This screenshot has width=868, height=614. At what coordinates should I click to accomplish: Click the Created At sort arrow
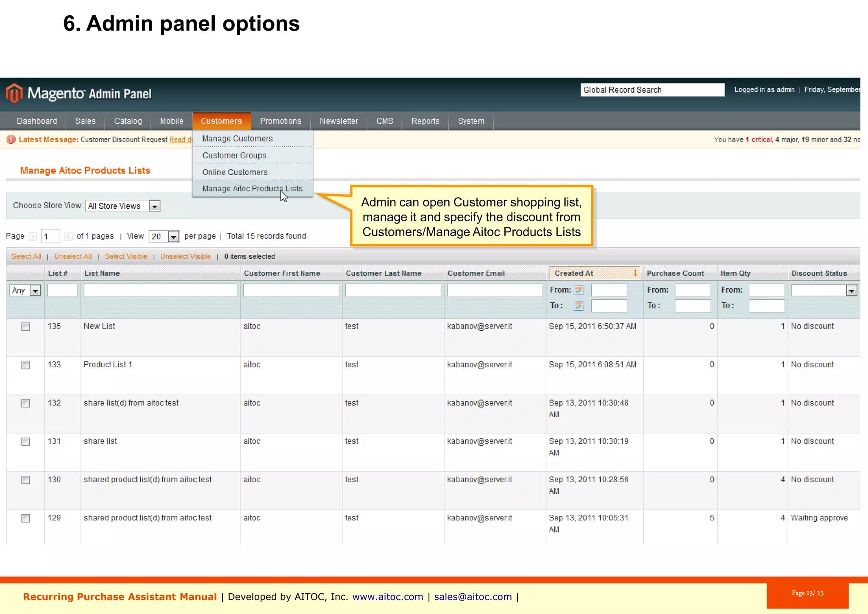pyautogui.click(x=635, y=273)
